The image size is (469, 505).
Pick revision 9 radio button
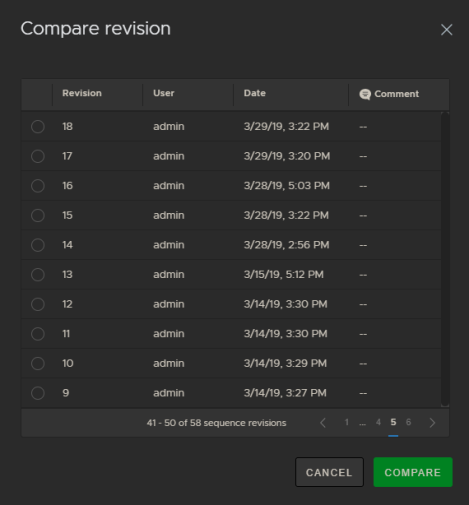click(38, 393)
